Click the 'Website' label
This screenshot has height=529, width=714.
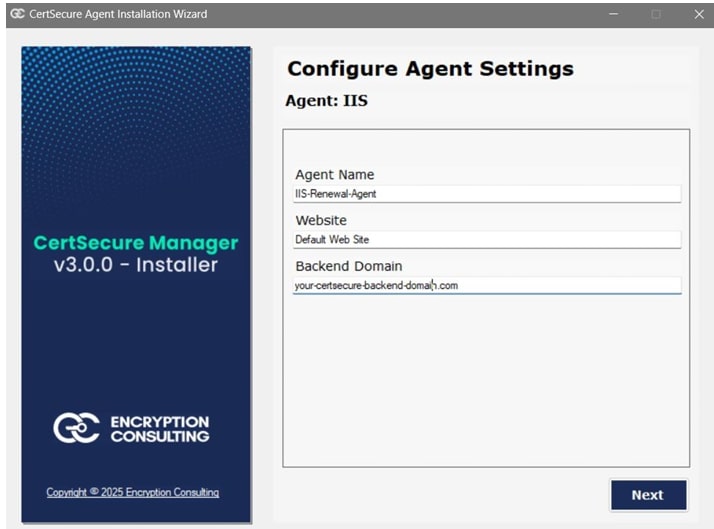[x=321, y=220]
